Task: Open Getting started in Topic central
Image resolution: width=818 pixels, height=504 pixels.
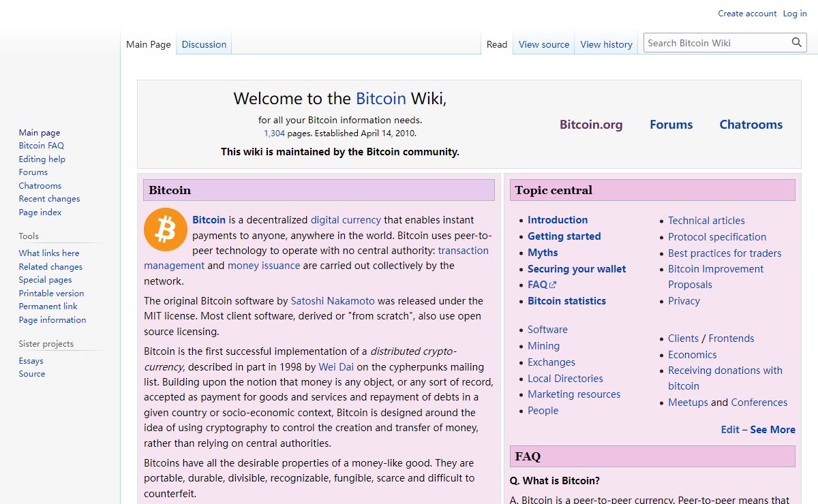Action: [x=564, y=236]
